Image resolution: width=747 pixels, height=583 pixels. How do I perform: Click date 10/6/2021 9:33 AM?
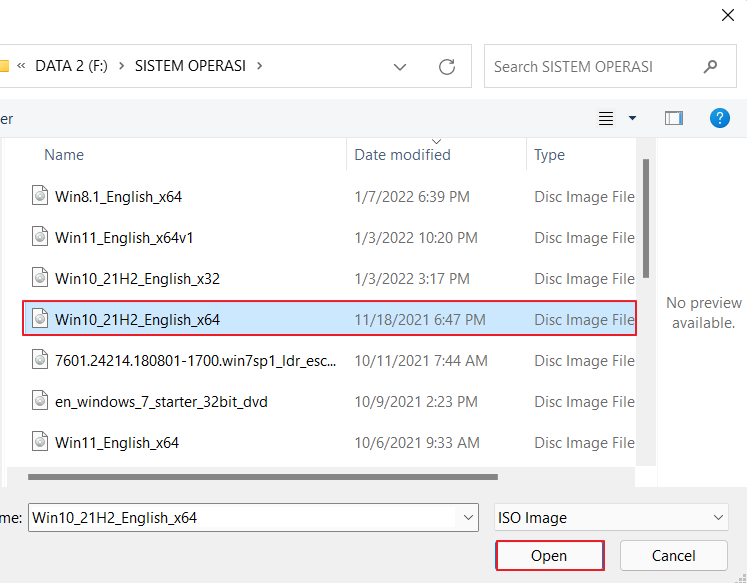point(416,442)
